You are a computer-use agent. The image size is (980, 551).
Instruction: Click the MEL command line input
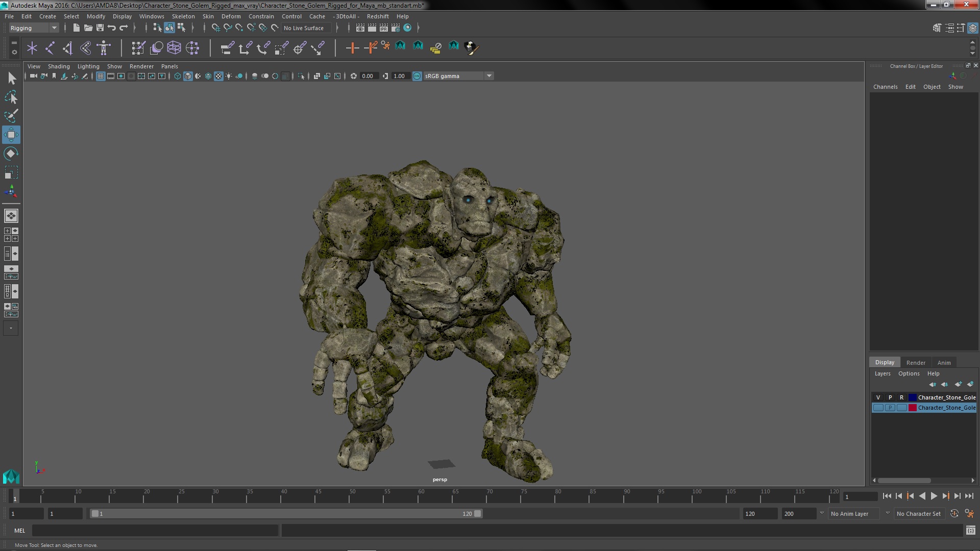[x=155, y=531]
